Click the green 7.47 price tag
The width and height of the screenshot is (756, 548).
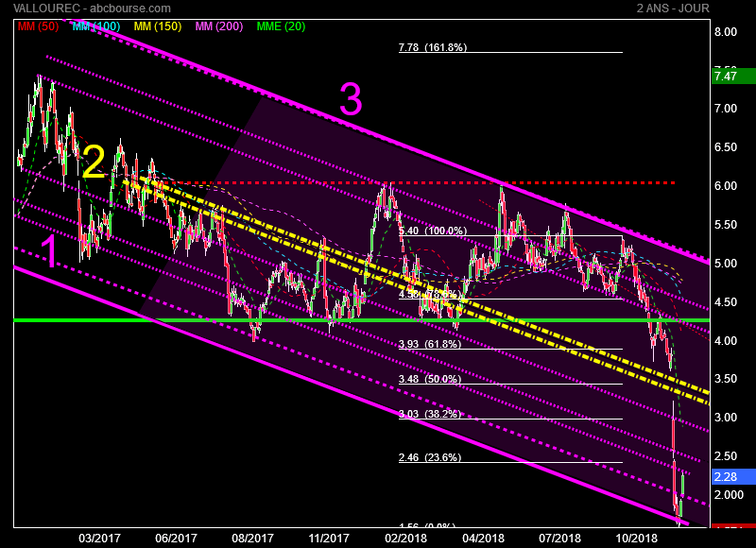733,76
